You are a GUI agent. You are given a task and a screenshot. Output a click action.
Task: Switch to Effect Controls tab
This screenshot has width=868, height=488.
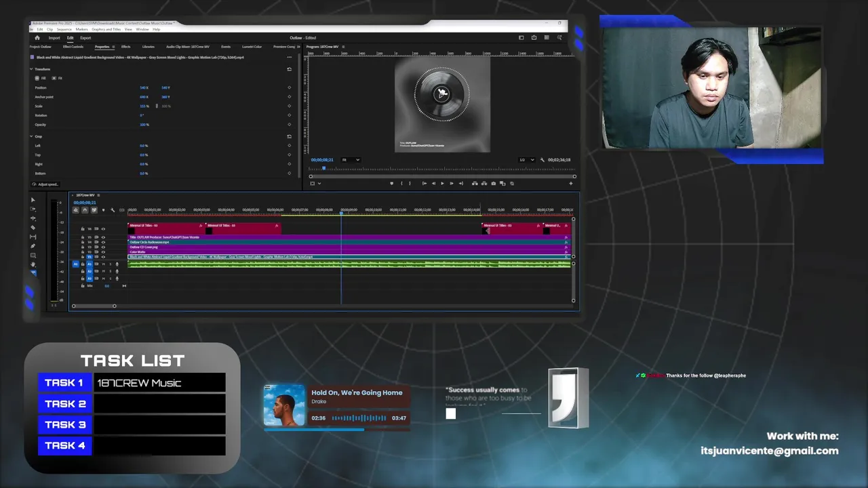tap(73, 47)
